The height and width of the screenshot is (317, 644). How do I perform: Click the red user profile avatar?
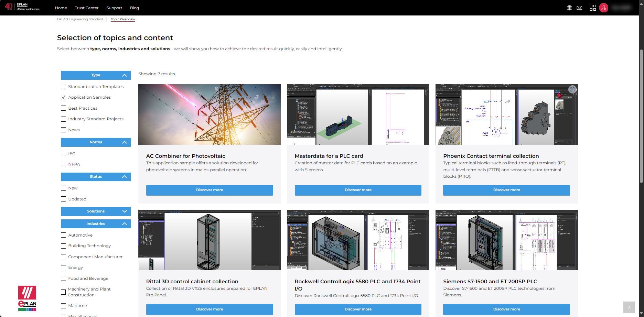pos(603,8)
